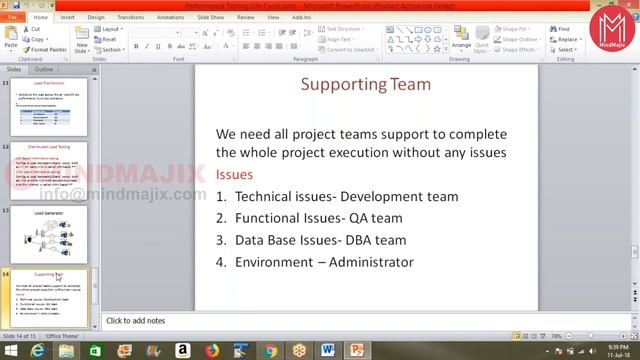Click the Reset slide icon
Viewport: 640px width, 360px height.
[x=98, y=39]
